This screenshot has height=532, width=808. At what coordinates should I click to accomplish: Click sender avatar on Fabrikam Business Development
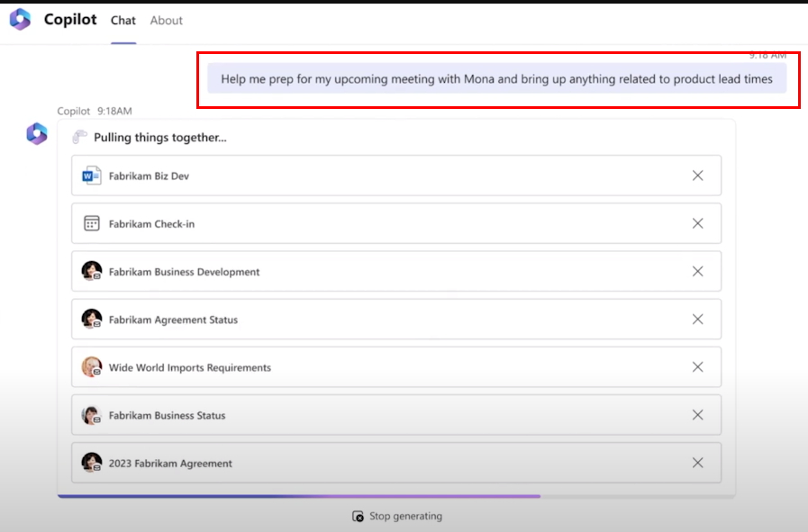91,271
